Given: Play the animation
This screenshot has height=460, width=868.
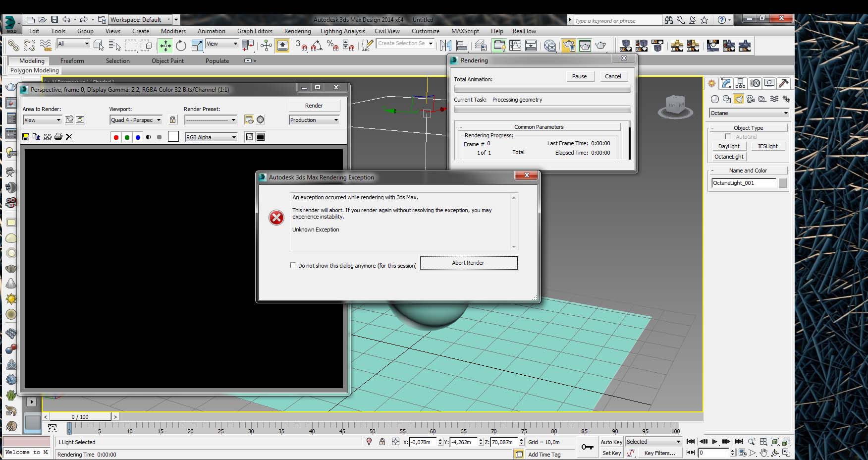Looking at the screenshot, I should pyautogui.click(x=714, y=442).
